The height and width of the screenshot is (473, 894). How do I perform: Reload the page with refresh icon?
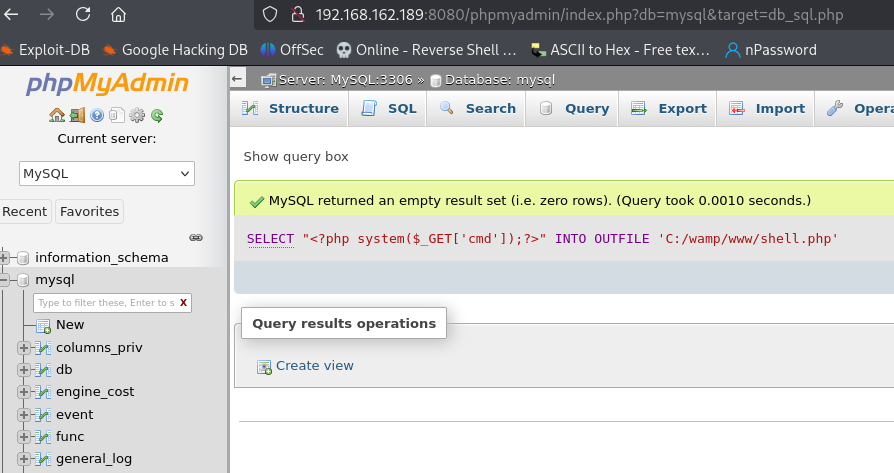coord(83,14)
